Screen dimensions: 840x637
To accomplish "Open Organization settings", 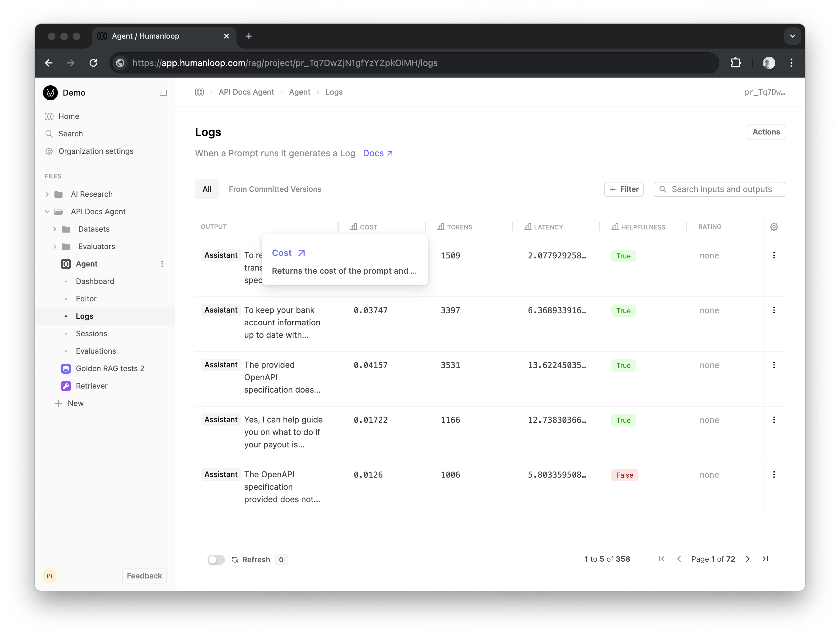I will tap(96, 151).
